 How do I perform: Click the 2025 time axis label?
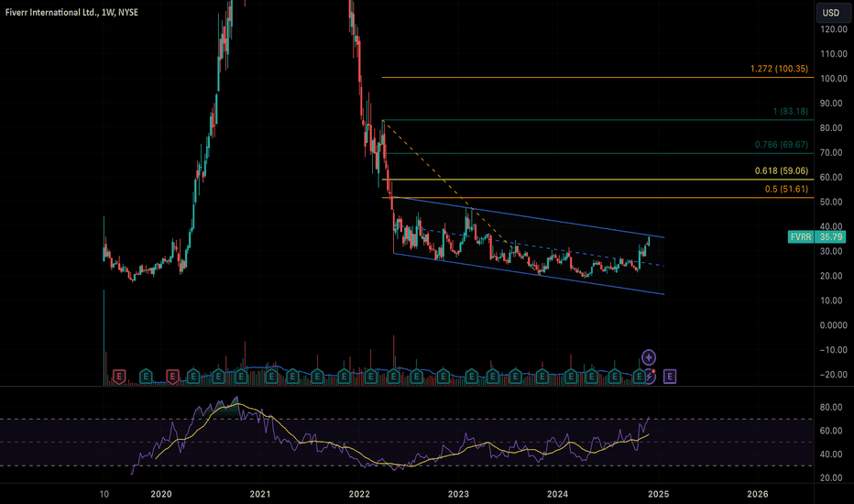659,494
